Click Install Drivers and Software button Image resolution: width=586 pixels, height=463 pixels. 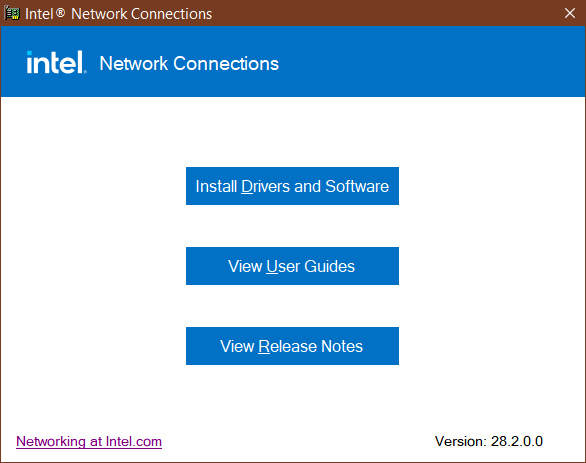tap(292, 186)
